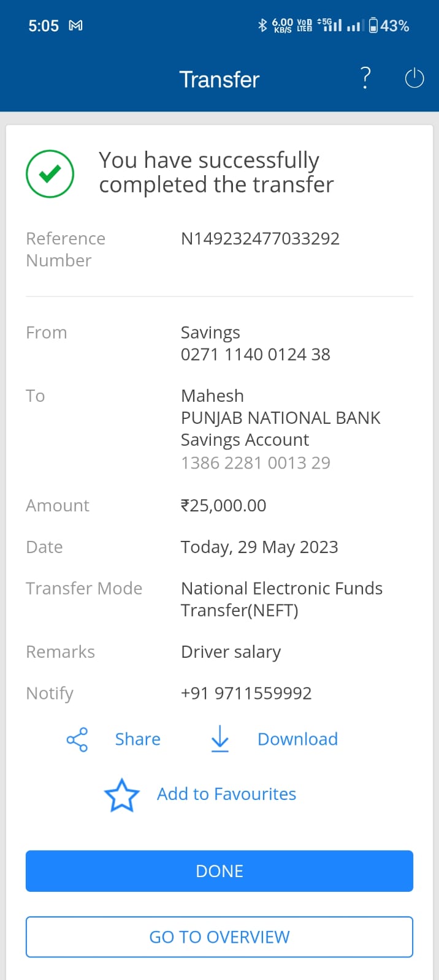Tap the help question mark icon
Screen dimensions: 439x980
[365, 78]
